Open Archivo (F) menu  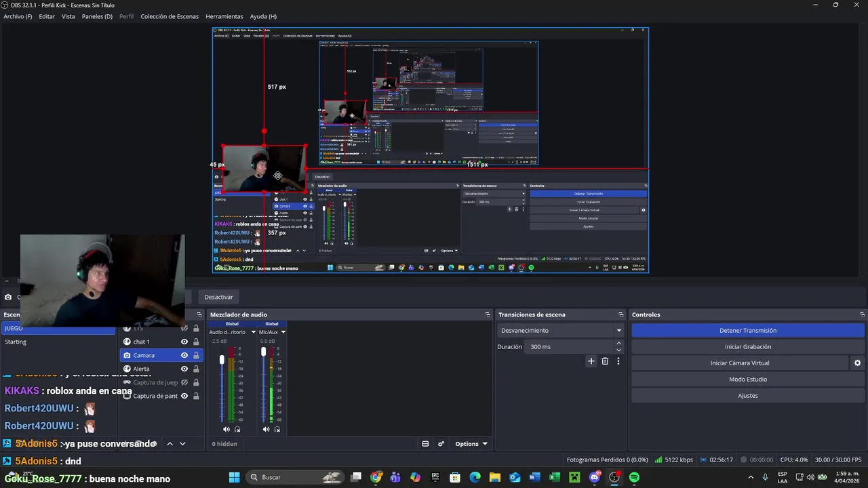[x=18, y=16]
